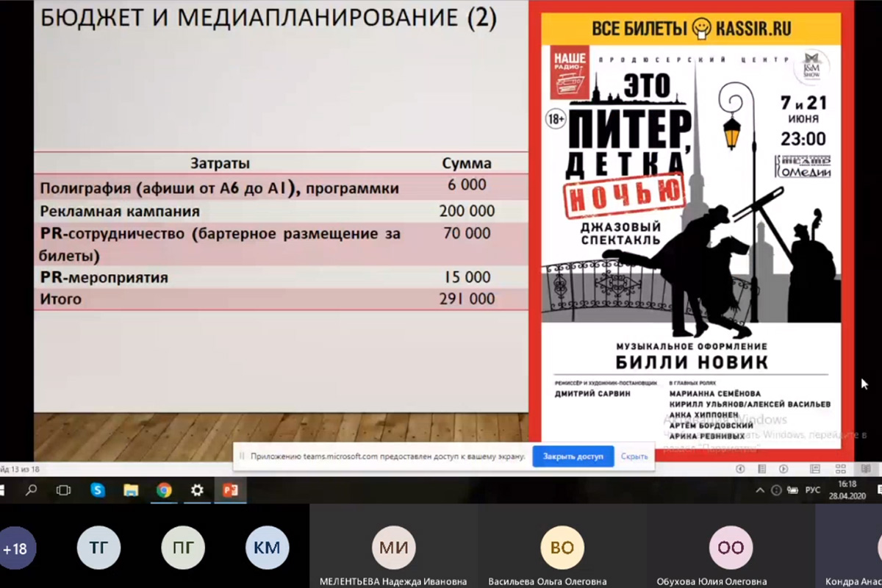Click the 6 000 amount cell

(467, 185)
